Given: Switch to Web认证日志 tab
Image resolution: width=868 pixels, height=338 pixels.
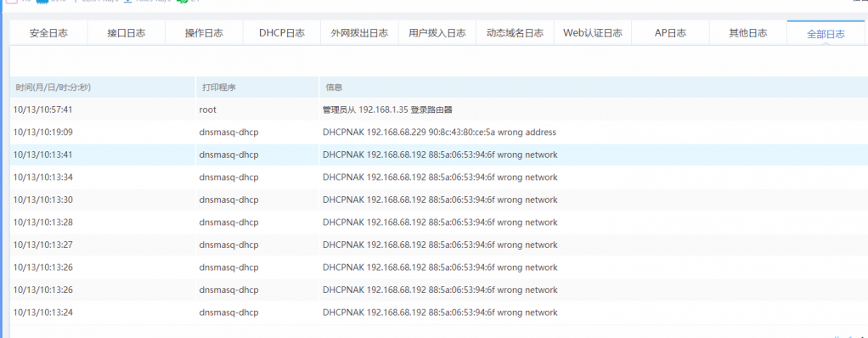Looking at the screenshot, I should pos(593,33).
